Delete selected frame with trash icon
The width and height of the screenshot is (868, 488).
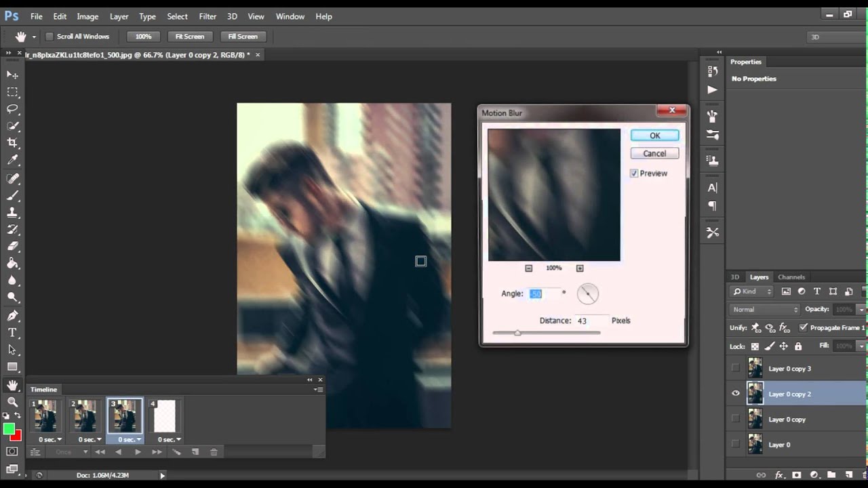point(214,452)
